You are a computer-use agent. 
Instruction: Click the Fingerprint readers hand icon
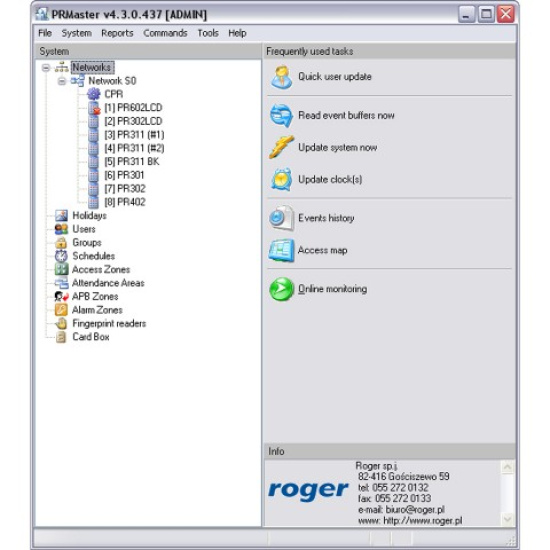61,323
